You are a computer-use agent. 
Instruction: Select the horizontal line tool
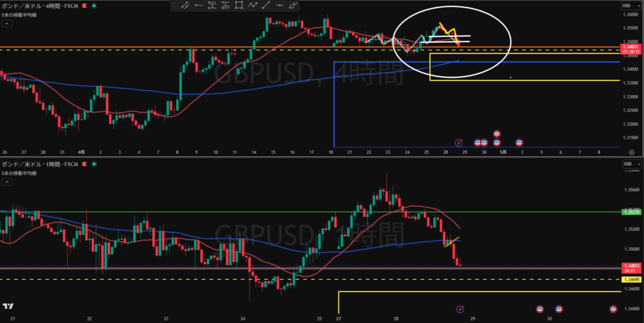(x=280, y=5)
